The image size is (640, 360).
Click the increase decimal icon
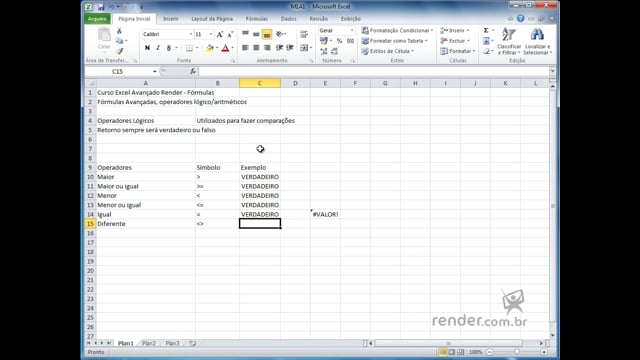(324, 51)
